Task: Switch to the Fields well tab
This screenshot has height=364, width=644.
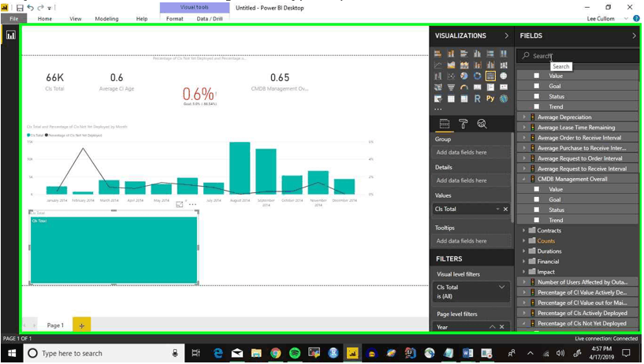Action: (445, 124)
